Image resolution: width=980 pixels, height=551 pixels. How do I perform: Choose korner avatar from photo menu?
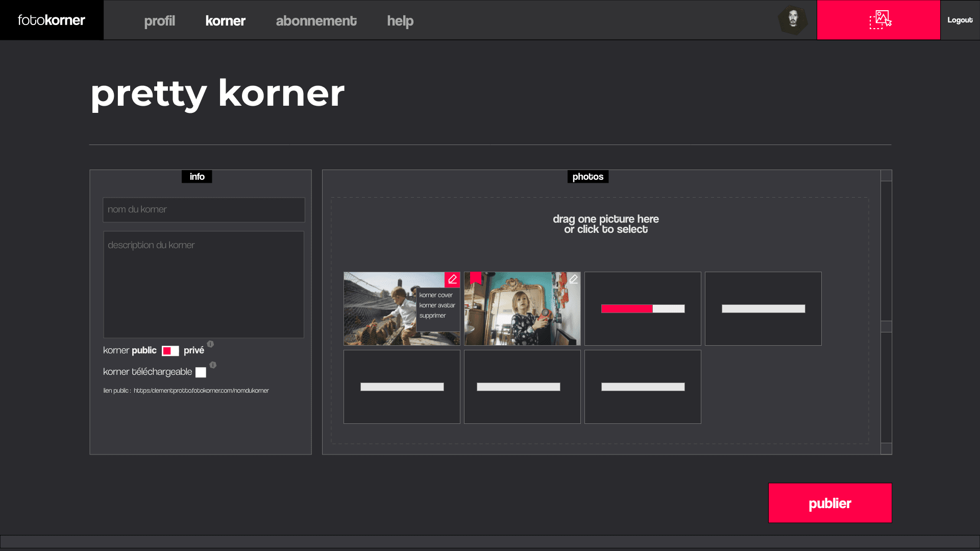click(437, 305)
